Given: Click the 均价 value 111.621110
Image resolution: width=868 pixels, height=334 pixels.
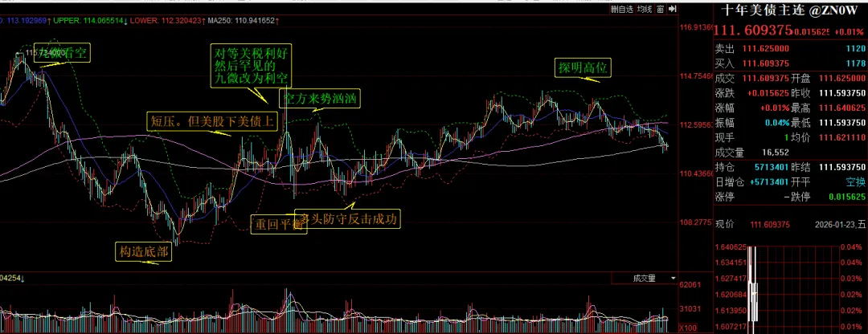Looking at the screenshot, I should [842, 137].
